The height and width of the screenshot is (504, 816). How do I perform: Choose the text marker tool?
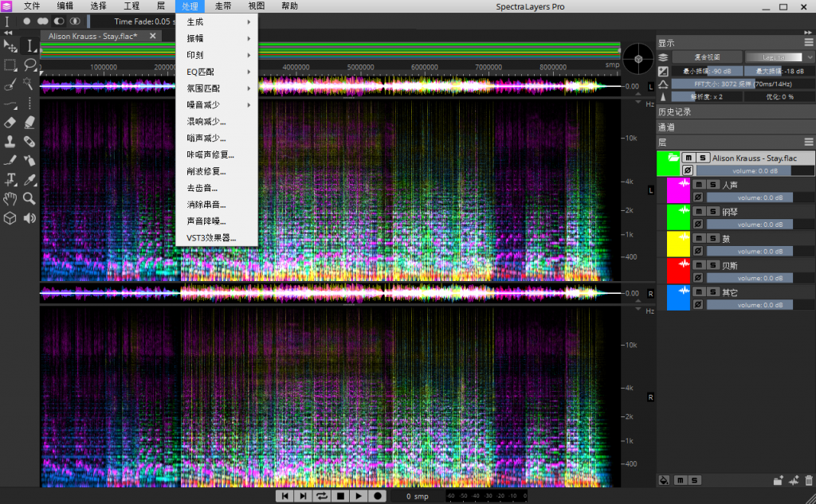10,179
